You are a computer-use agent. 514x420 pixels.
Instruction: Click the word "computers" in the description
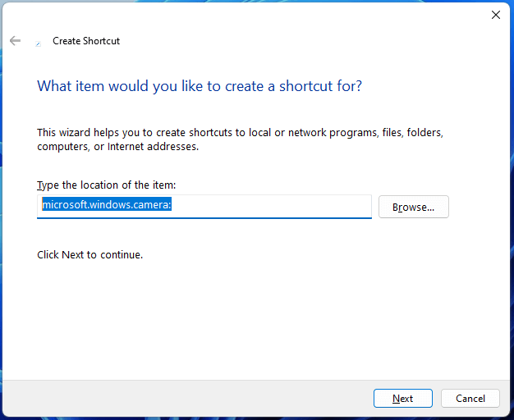(63, 147)
